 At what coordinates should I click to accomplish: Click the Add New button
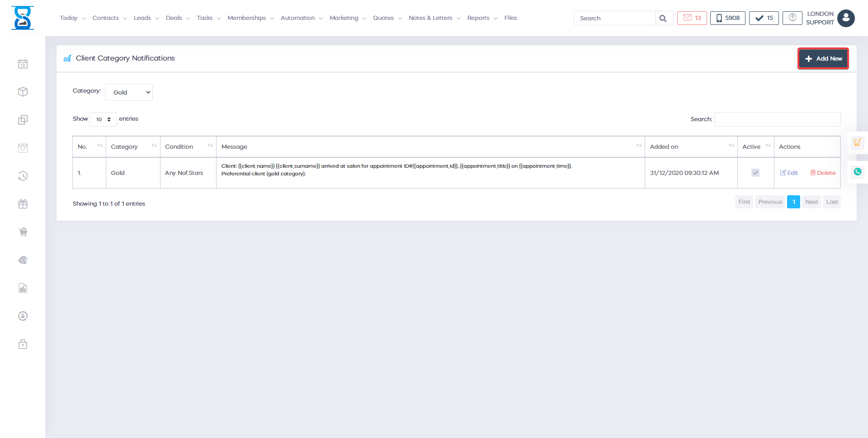point(823,59)
